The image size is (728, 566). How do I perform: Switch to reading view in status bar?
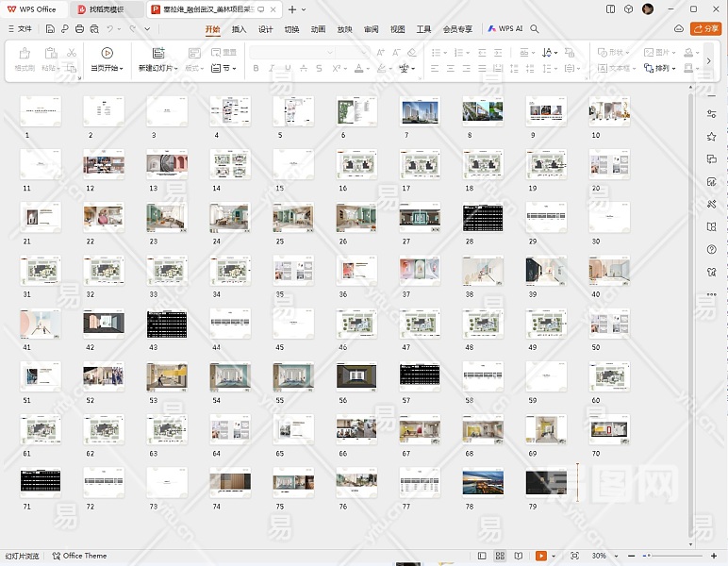[x=519, y=557]
